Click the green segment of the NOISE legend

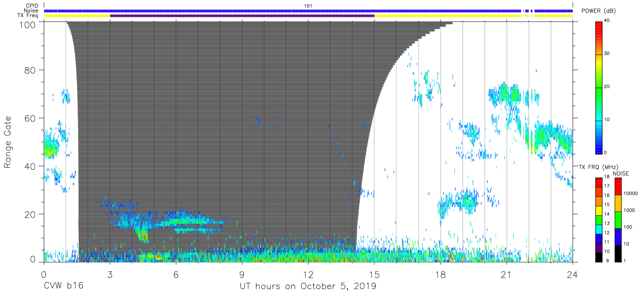coord(618,219)
